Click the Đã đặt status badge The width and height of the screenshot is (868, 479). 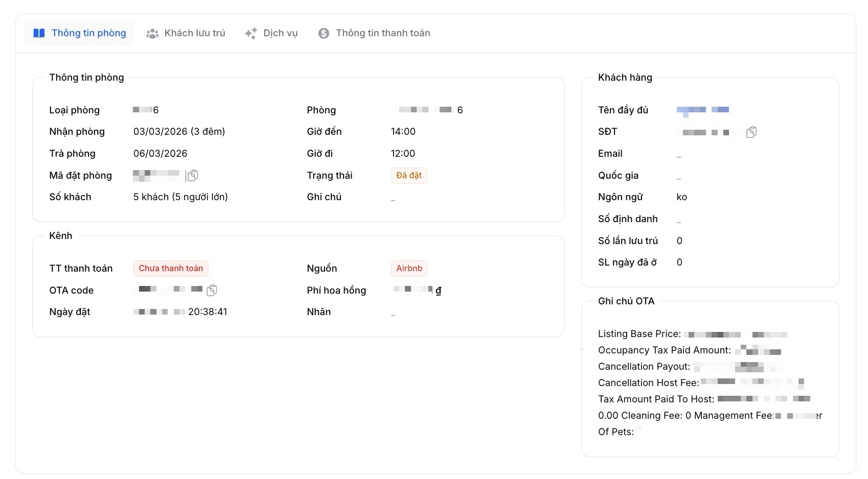pos(408,176)
